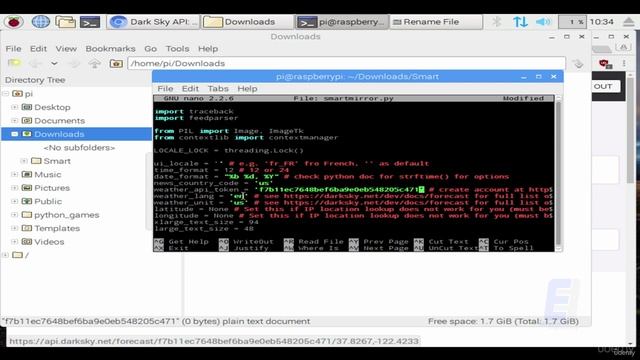
Task: Expand the Desktop folder node
Action: tap(15, 107)
